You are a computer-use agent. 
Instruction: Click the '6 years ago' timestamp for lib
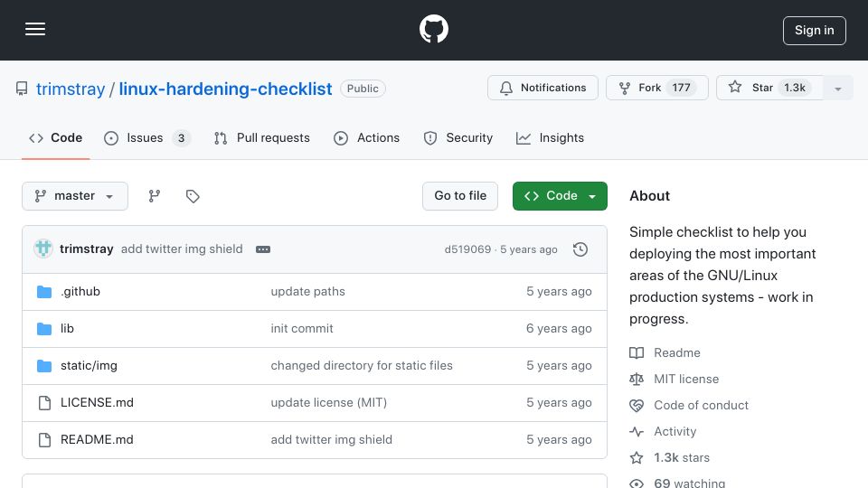pyautogui.click(x=559, y=329)
